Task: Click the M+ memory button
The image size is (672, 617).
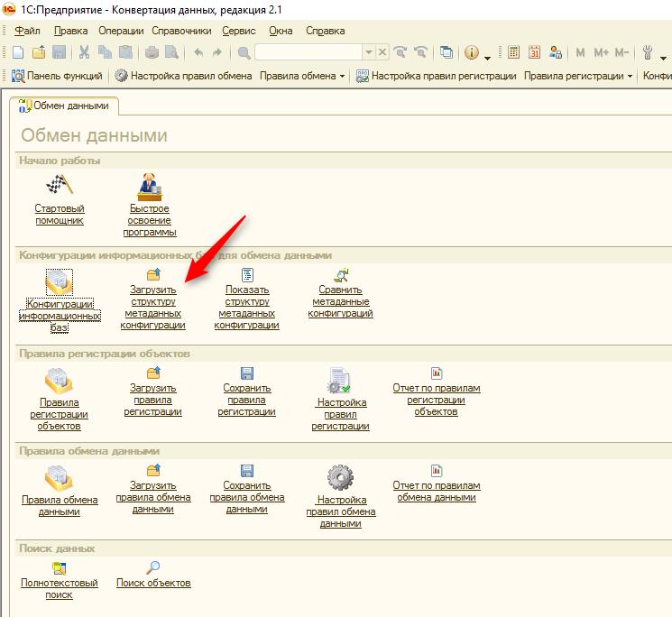Action: 601,52
